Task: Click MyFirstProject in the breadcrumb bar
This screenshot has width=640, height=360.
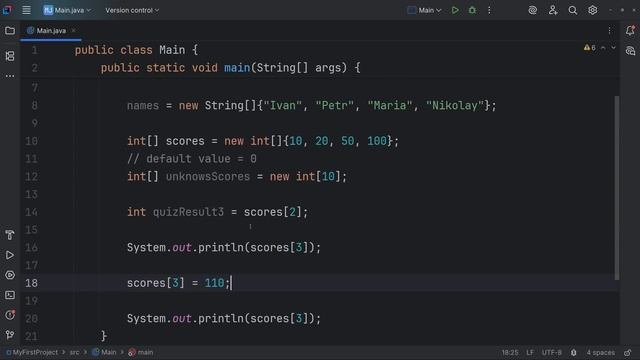Action: click(x=32, y=352)
